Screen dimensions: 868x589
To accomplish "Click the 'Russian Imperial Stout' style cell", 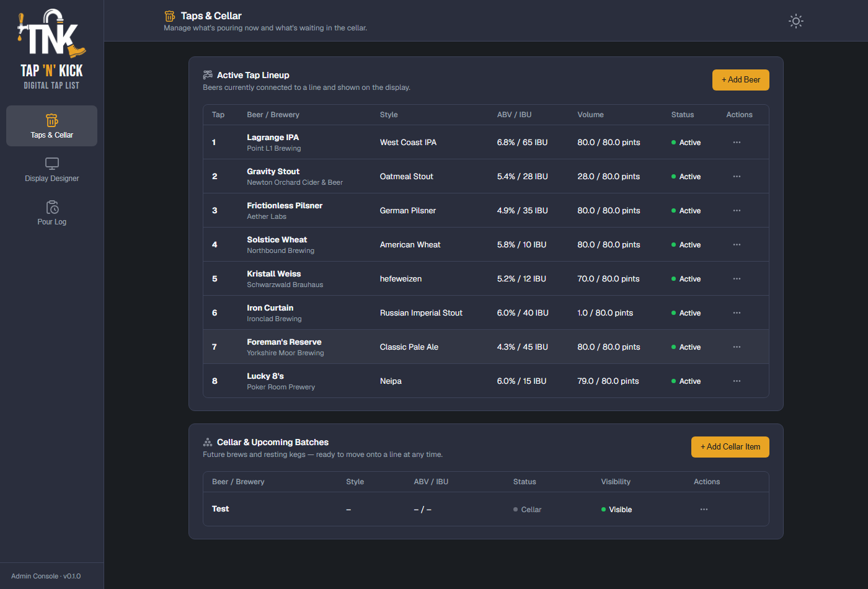I will click(x=421, y=313).
